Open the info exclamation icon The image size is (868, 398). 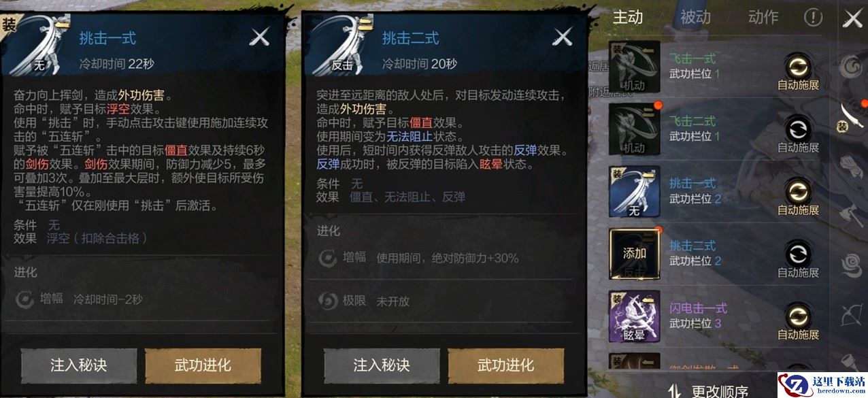pyautogui.click(x=813, y=18)
